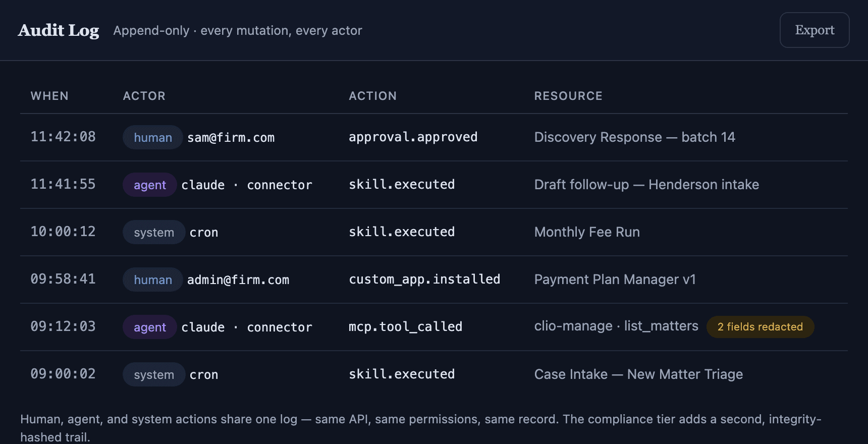Click skill.executed in the Case Intake row
Image resolution: width=868 pixels, height=444 pixels.
tap(402, 374)
